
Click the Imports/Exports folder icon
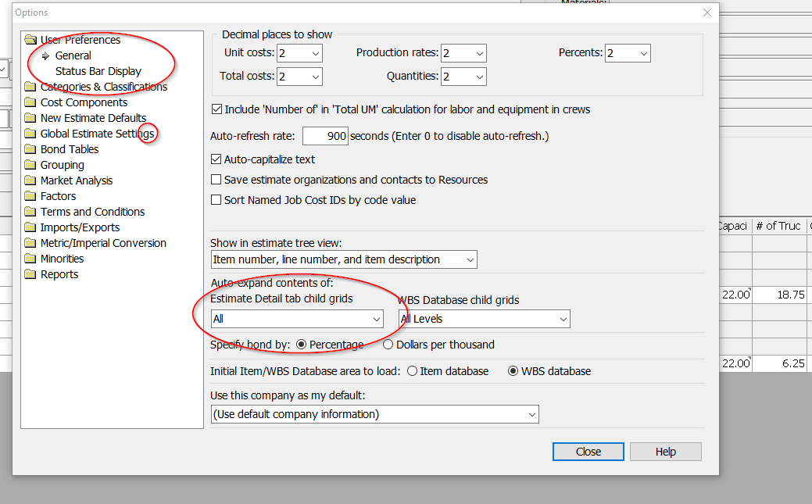click(x=30, y=227)
